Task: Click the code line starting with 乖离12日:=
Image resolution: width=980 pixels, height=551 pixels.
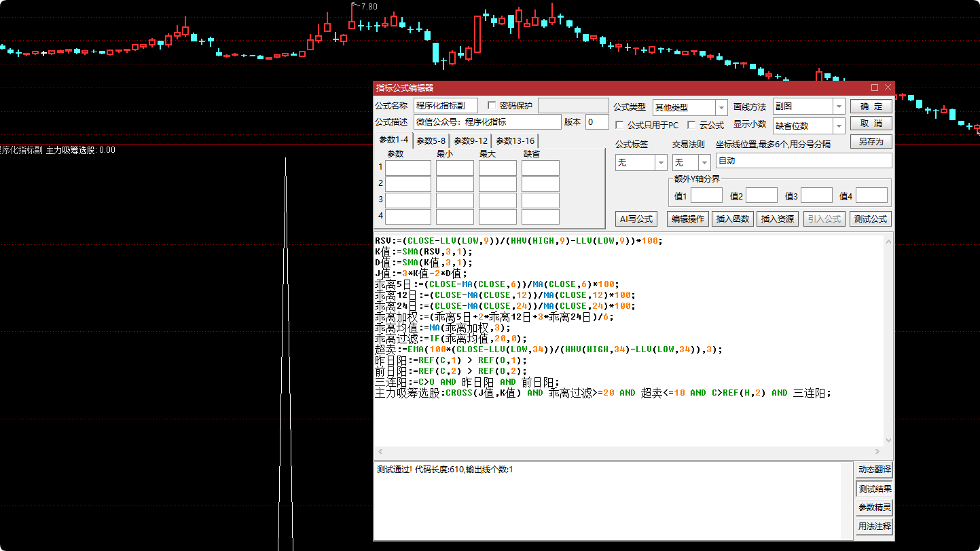Action: point(505,295)
